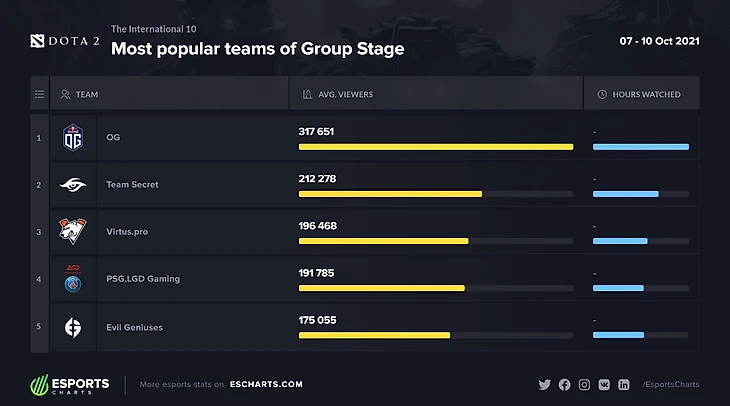Click the Virtus.pro team logo
730x406 pixels.
click(73, 232)
